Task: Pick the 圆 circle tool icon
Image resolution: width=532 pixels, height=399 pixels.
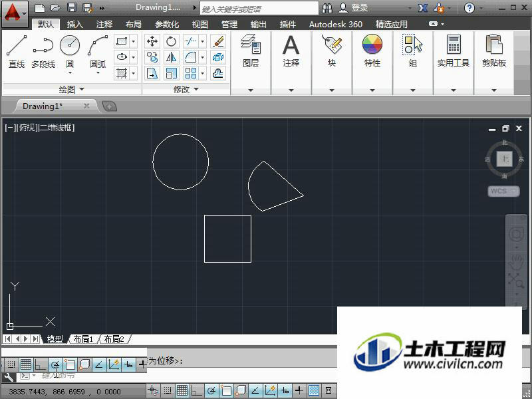Action: click(70, 45)
